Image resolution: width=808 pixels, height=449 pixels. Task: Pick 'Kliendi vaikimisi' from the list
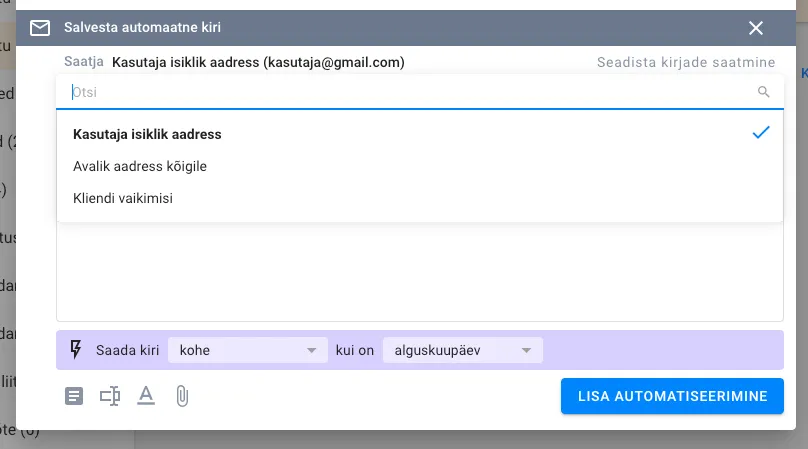(123, 198)
